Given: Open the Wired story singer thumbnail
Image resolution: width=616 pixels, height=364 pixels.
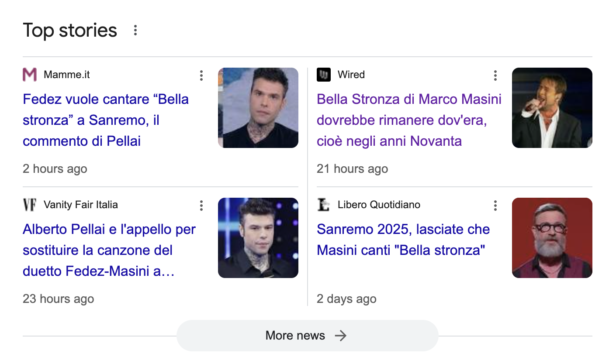Looking at the screenshot, I should coord(552,108).
